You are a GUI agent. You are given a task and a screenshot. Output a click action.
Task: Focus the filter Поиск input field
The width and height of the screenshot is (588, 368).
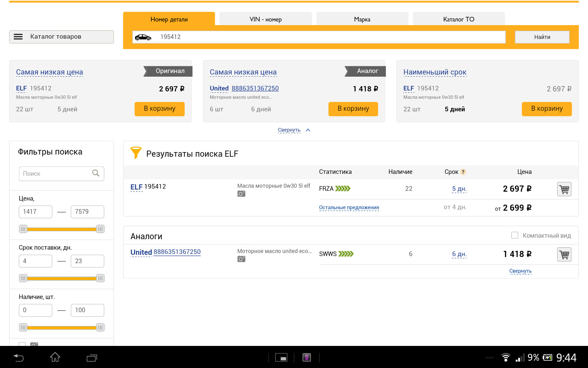coord(61,174)
